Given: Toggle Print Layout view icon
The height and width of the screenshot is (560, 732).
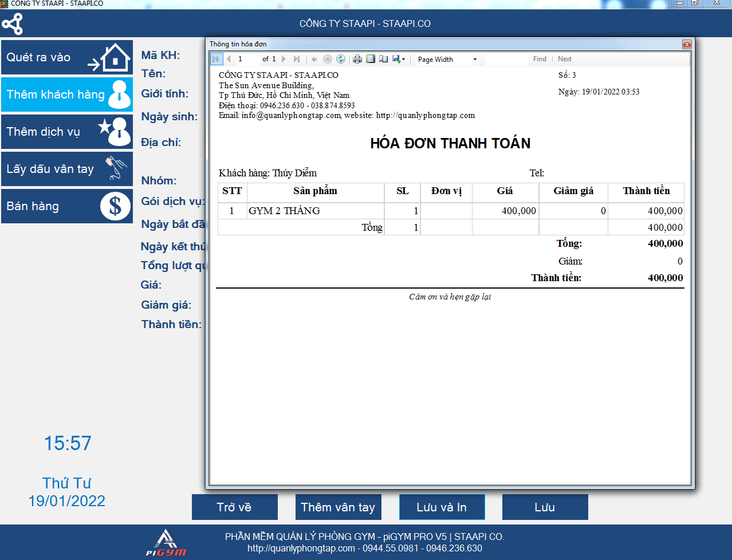Looking at the screenshot, I should (371, 59).
